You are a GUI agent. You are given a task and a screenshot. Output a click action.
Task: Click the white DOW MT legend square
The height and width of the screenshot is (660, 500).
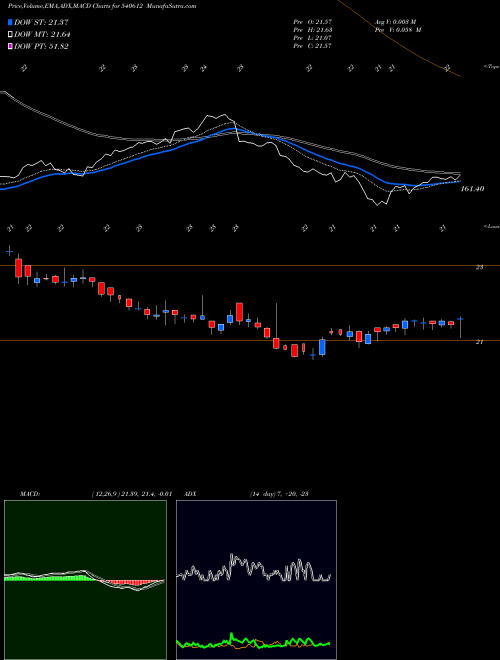11,35
